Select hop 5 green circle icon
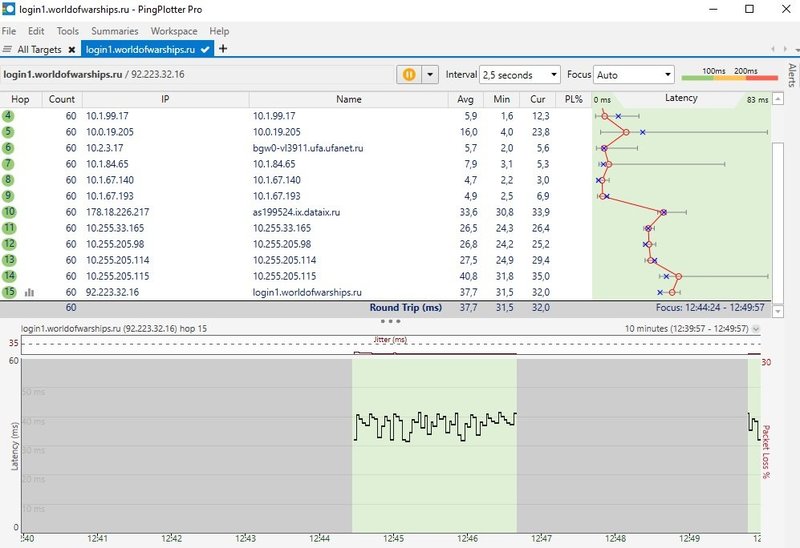Viewport: 800px width, 548px height. tap(8, 132)
